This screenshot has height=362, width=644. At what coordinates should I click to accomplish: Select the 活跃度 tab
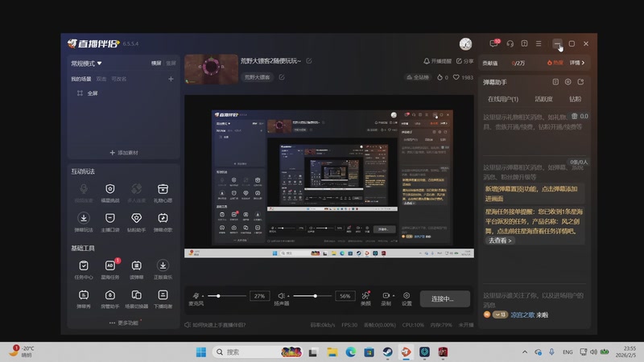point(543,99)
